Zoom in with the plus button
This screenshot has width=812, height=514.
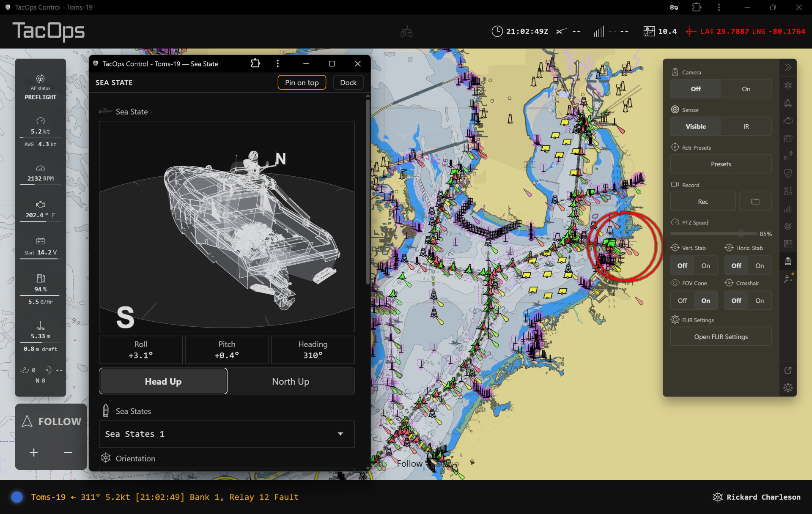[x=34, y=452]
